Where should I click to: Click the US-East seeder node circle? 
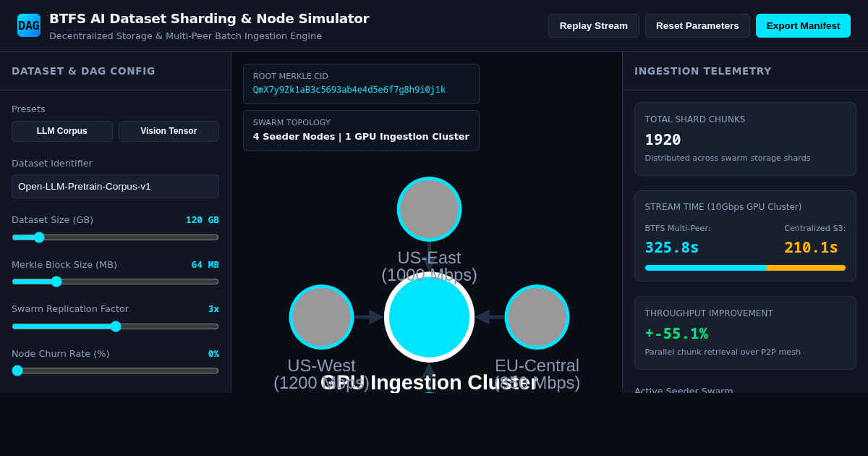click(429, 209)
